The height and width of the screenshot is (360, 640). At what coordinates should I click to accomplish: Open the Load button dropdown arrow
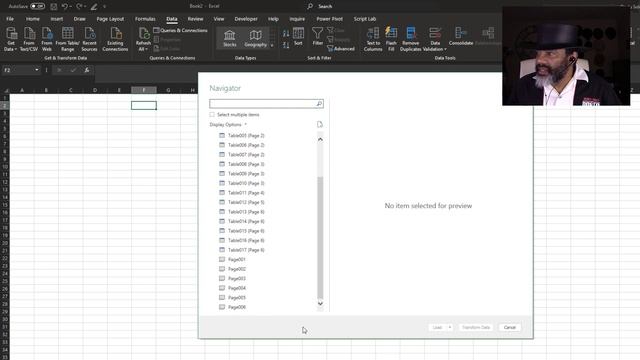450,327
